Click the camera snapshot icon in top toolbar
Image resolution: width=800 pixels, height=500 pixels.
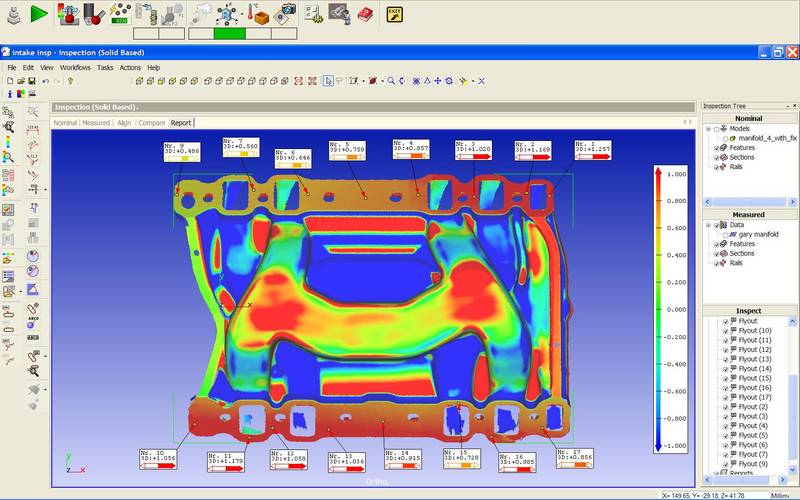287,13
